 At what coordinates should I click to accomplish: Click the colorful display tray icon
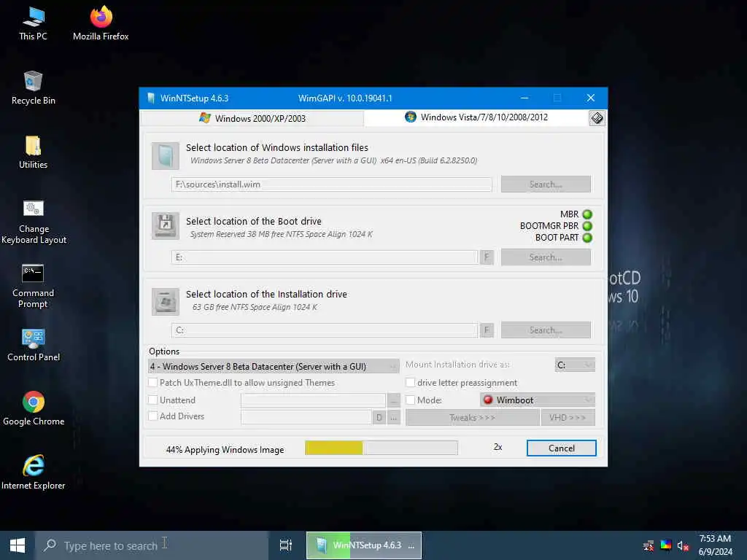pos(665,545)
